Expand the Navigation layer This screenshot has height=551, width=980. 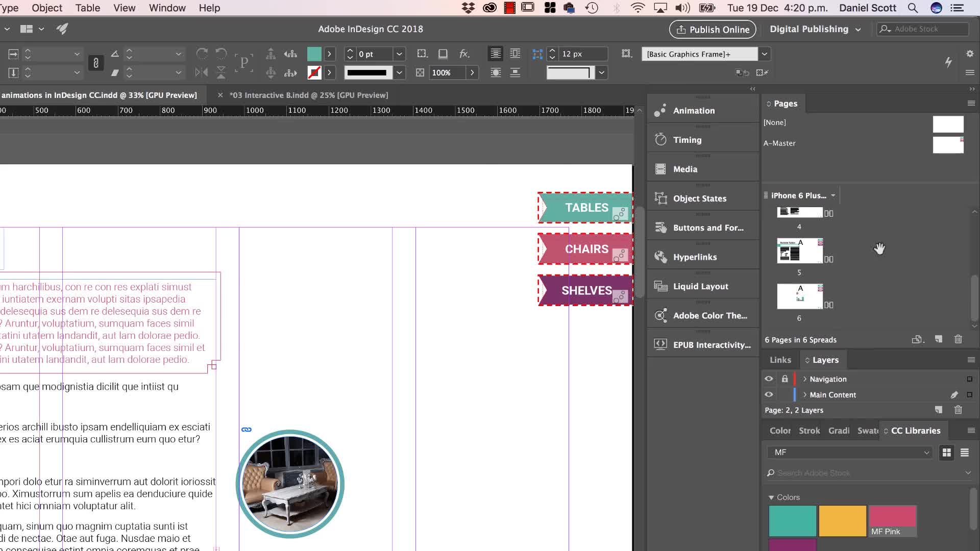[805, 379]
